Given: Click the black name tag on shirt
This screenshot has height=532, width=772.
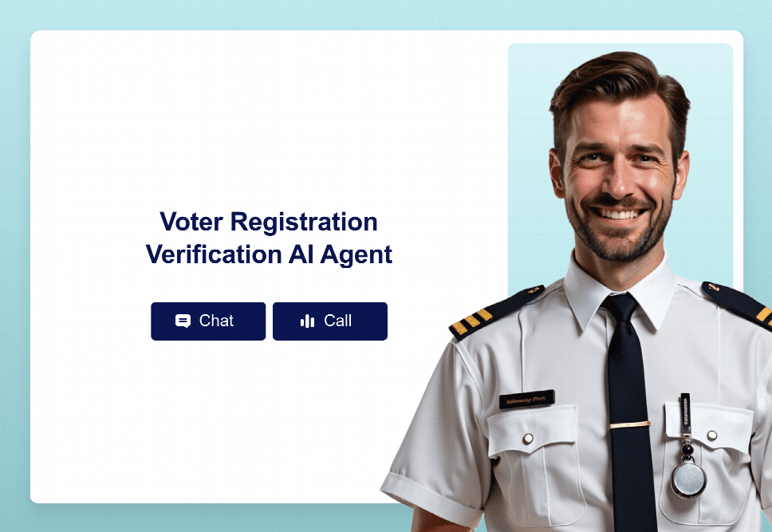Looking at the screenshot, I should pyautogui.click(x=527, y=399).
